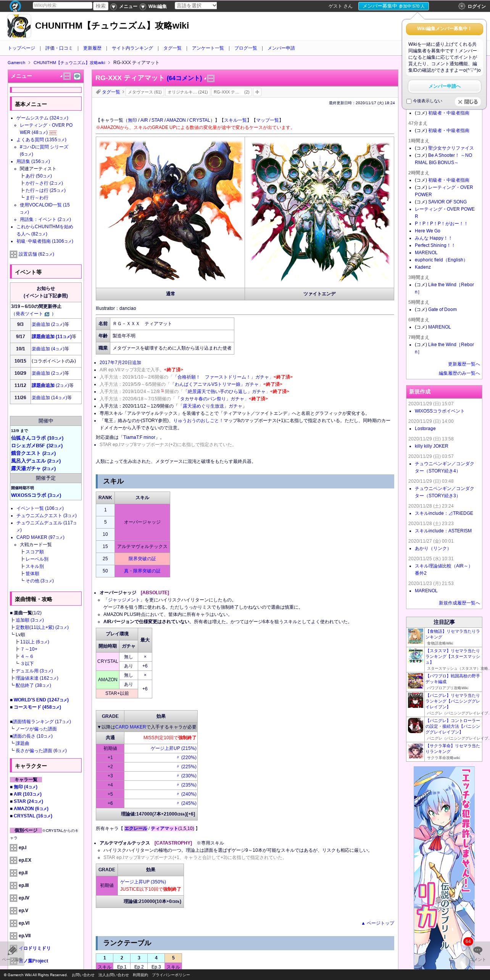This screenshot has width=490, height=980.
Task: Open the アルテマヴォルテックス skill cell link
Action: 142,546
